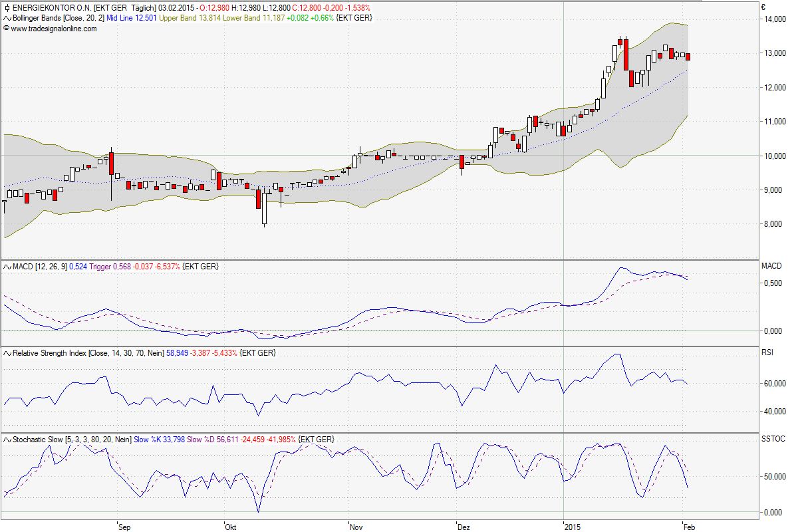
Task: Click the MACD value 0,524
Action: click(x=79, y=267)
